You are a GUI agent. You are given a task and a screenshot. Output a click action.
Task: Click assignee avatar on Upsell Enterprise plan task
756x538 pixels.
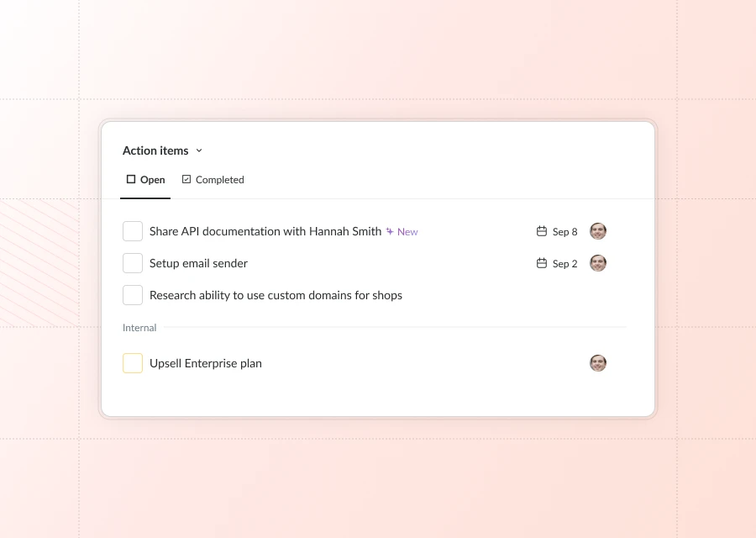598,363
